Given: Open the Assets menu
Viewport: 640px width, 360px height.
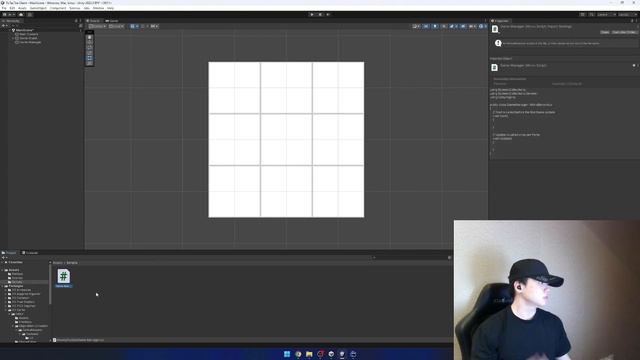Looking at the screenshot, I should (22, 8).
